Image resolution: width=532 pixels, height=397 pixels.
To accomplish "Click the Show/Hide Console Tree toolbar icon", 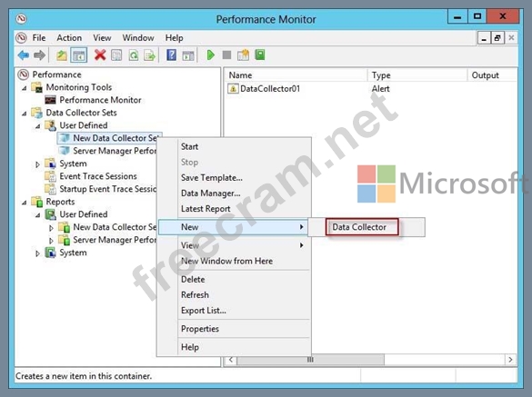I will point(79,55).
